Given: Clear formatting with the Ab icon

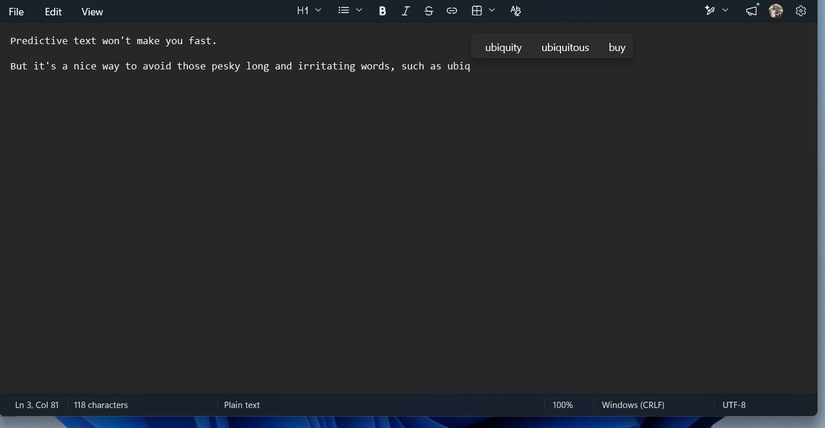Looking at the screenshot, I should point(515,11).
